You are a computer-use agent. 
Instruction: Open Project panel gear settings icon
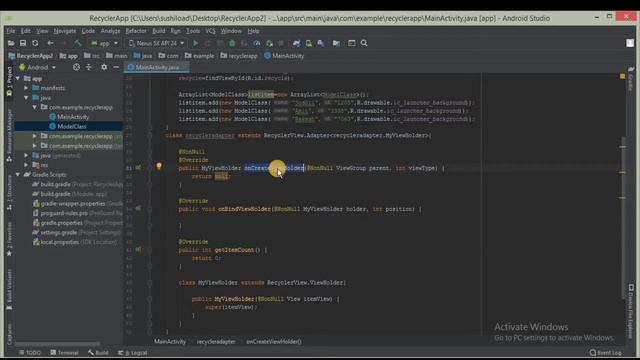click(x=104, y=67)
